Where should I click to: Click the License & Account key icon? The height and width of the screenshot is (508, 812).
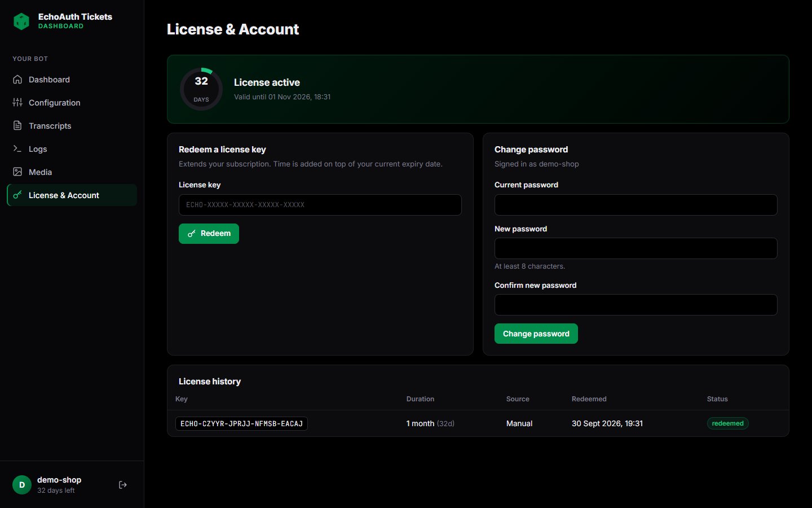[x=17, y=195]
